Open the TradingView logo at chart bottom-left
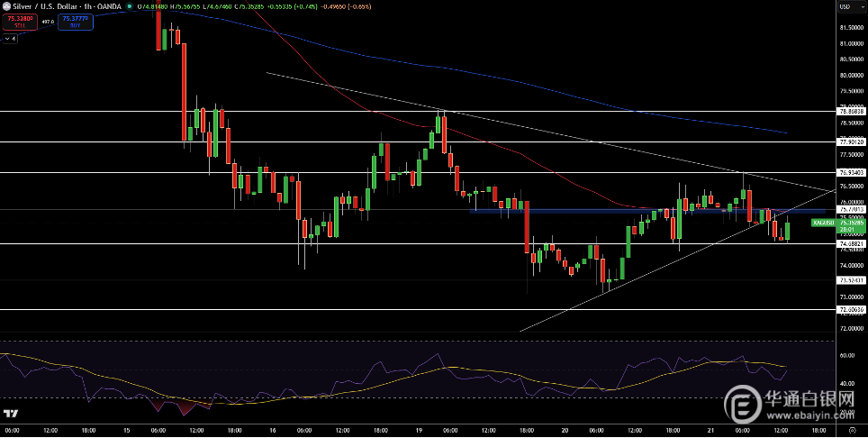Image resolution: width=868 pixels, height=438 pixels. 9,414
